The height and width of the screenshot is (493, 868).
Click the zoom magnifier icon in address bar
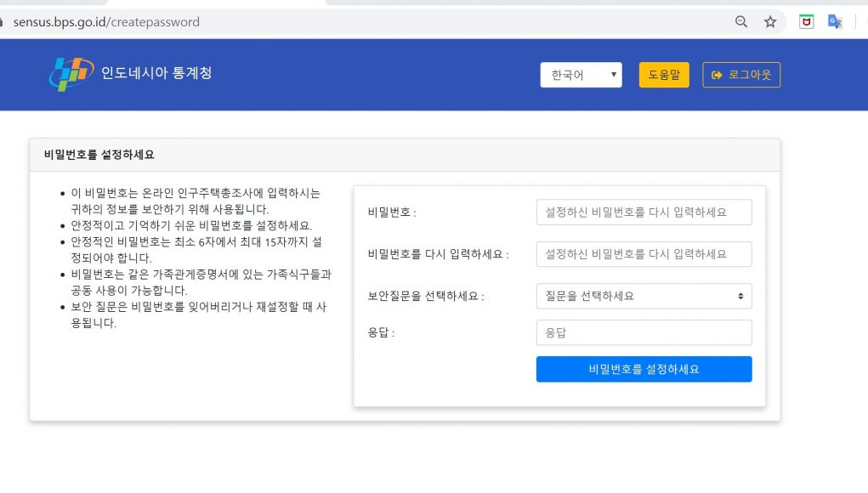[x=741, y=22]
